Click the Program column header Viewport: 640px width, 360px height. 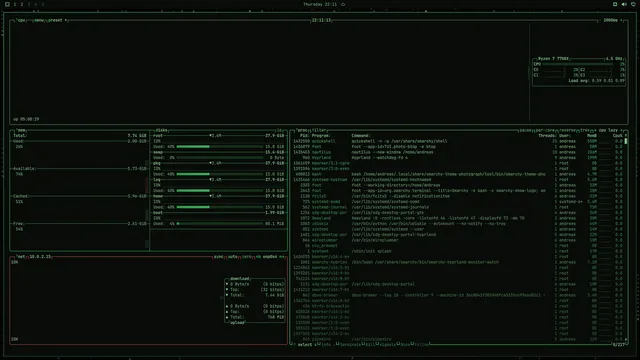pos(321,136)
